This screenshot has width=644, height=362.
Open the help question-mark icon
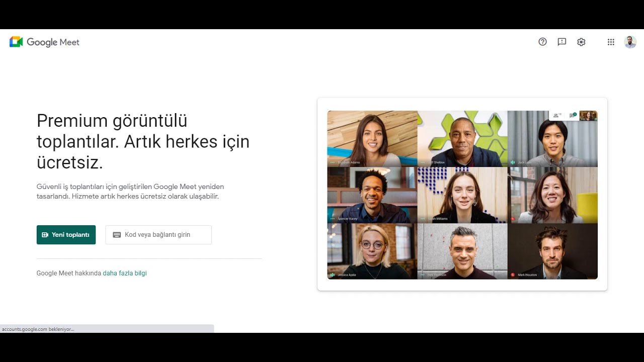click(x=542, y=42)
